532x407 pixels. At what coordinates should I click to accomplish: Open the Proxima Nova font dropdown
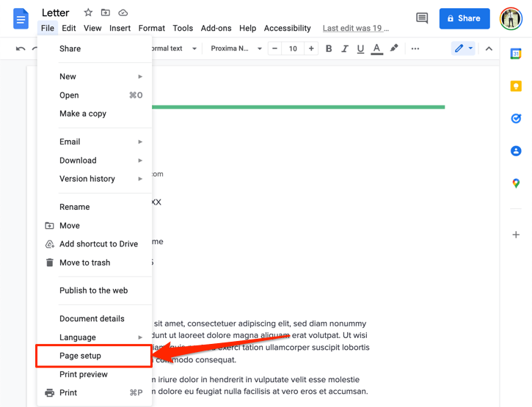[236, 48]
